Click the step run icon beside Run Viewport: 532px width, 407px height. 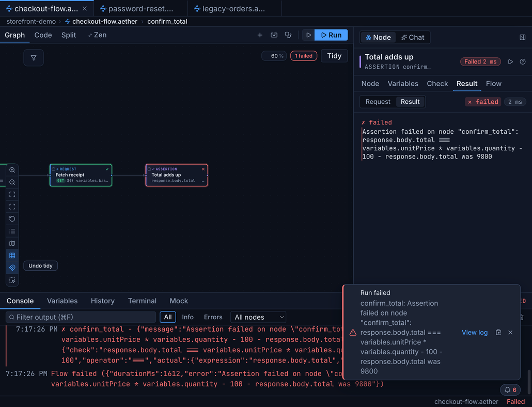308,35
